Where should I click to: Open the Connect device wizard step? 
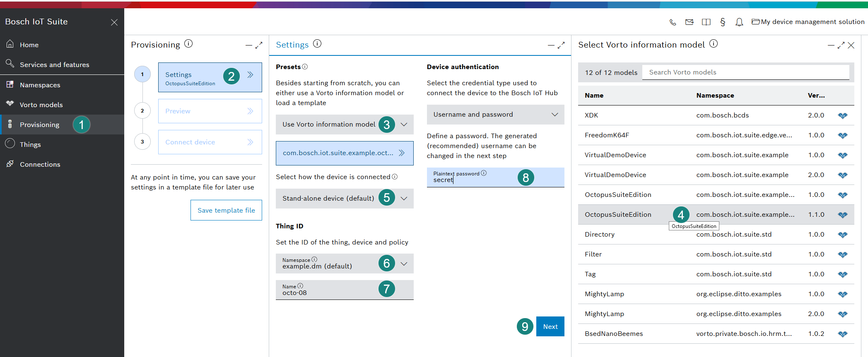click(210, 142)
